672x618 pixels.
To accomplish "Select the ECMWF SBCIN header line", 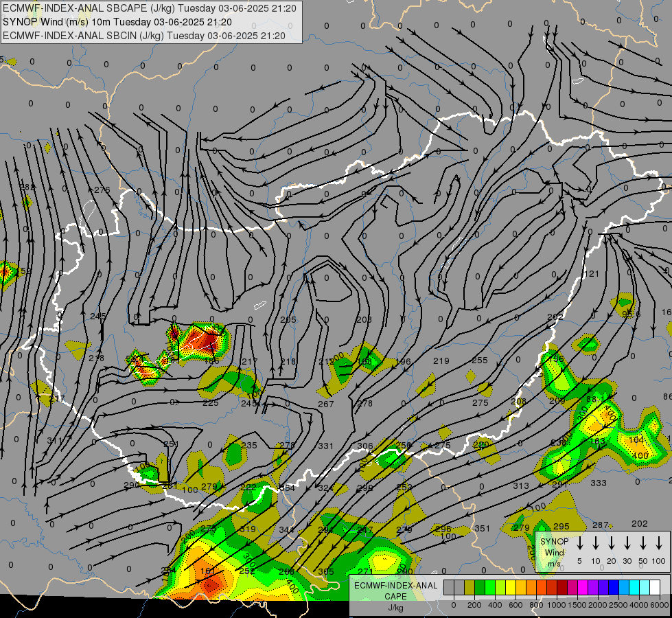I will tap(144, 36).
